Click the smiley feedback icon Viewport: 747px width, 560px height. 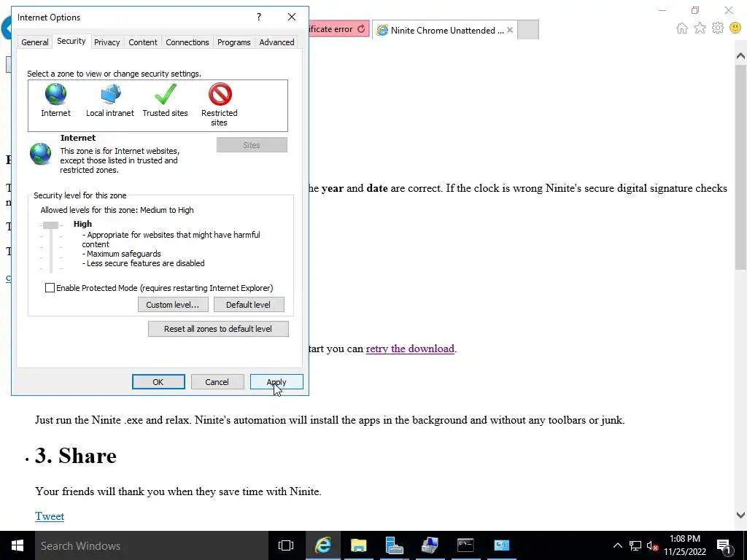pos(735,28)
